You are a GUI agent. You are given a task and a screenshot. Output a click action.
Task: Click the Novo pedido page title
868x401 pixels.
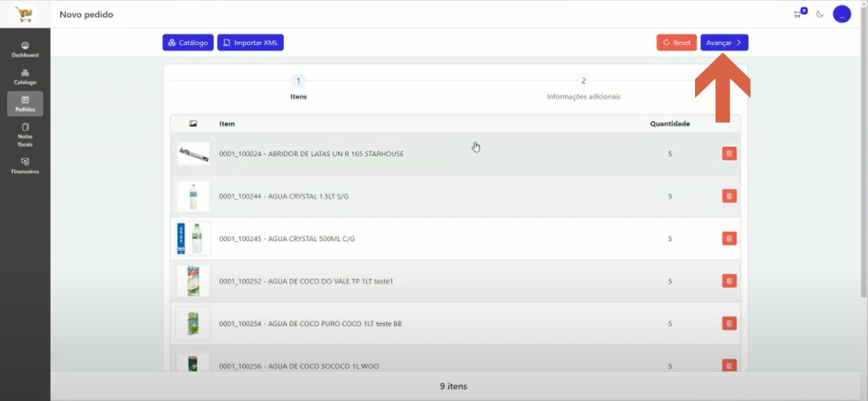point(86,14)
